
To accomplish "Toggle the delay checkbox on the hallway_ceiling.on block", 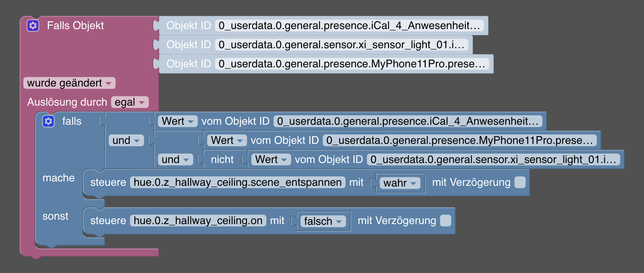I will (x=445, y=220).
